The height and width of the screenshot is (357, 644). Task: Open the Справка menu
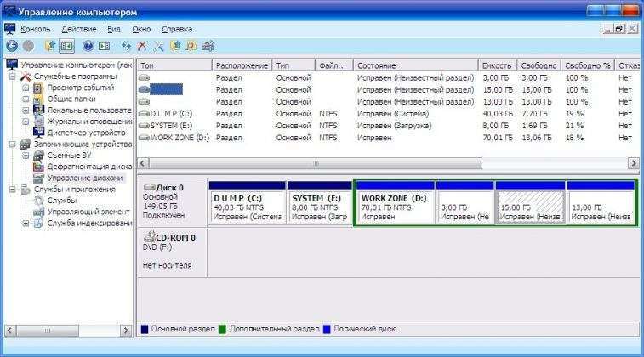pyautogui.click(x=177, y=29)
